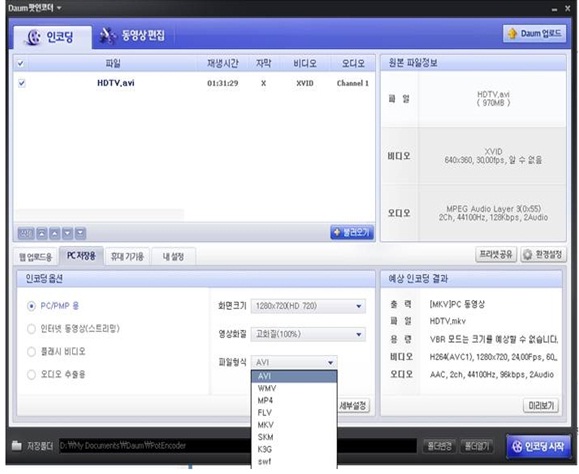Open the 휴대 기기용 tab
Image resolution: width=579 pixels, height=474 pixels.
pos(127,257)
